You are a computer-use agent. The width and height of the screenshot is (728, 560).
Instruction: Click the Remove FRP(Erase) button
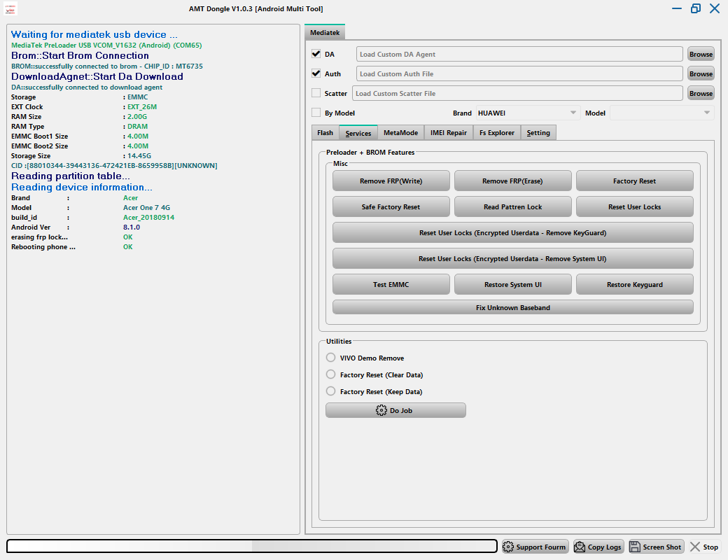pos(512,181)
